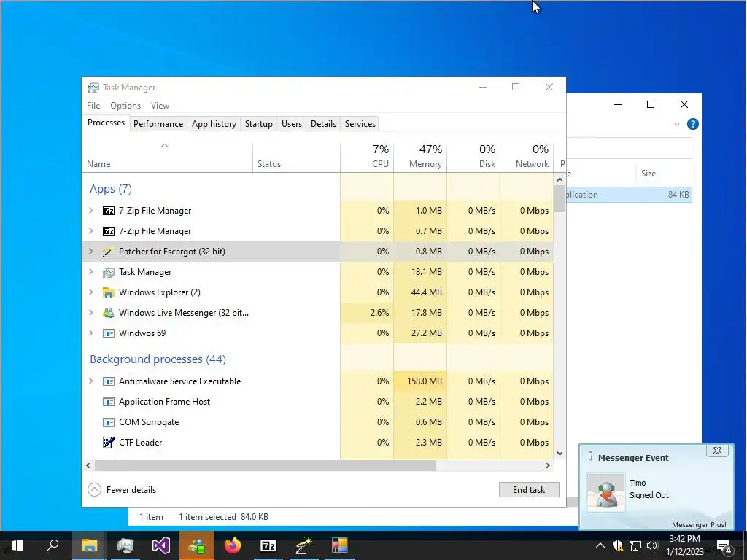Screen dimensions: 747x560
Task: Open the View menu
Action: [160, 106]
